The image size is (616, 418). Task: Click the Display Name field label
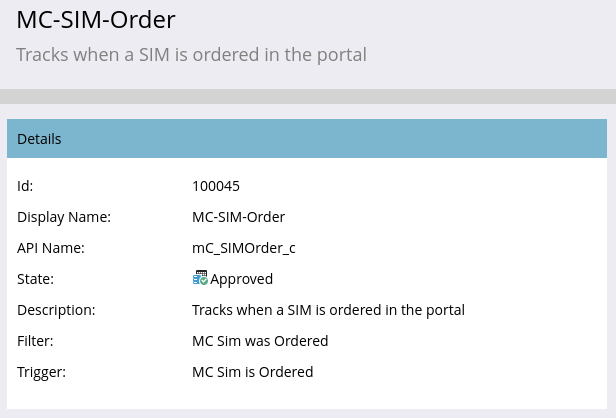click(x=64, y=217)
